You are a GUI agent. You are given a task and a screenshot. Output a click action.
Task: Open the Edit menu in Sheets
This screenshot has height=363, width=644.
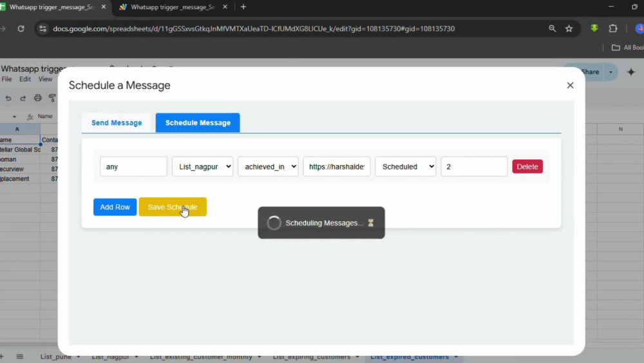[25, 79]
